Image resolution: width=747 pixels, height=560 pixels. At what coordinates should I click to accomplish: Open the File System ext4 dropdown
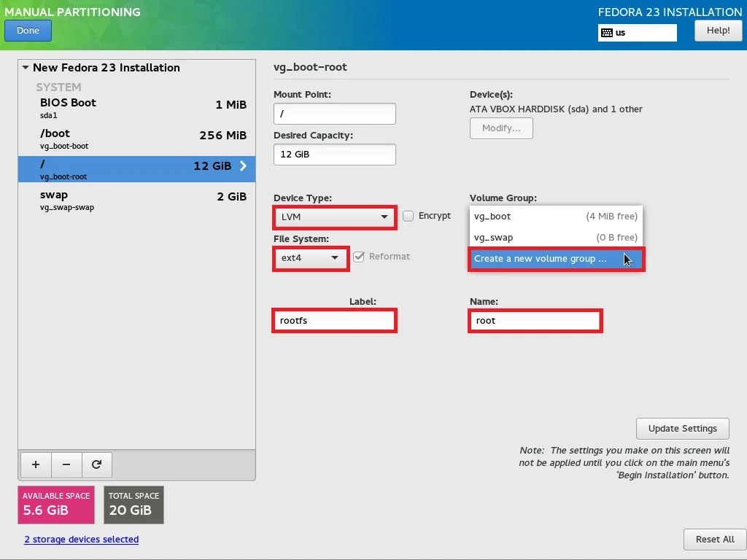coord(311,258)
